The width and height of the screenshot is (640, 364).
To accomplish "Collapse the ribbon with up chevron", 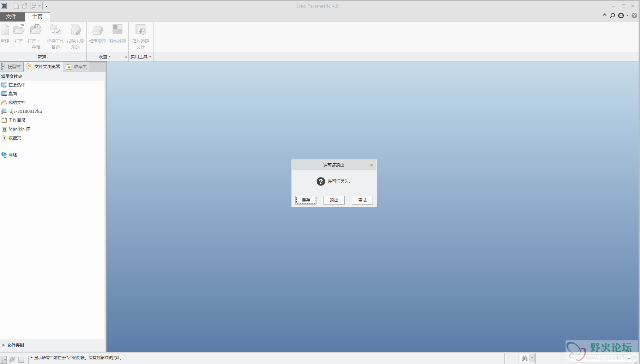I will [604, 15].
